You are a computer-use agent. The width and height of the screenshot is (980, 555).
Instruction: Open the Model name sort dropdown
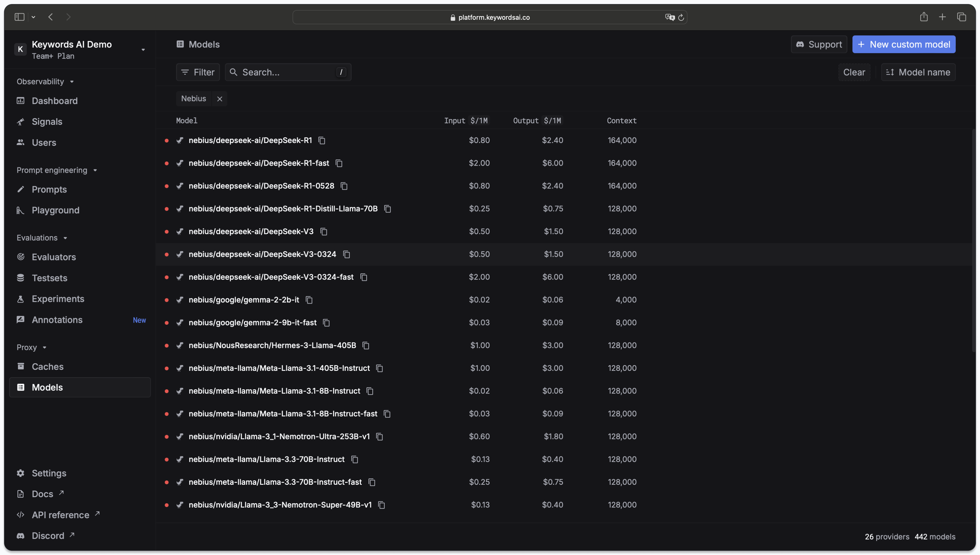click(x=918, y=72)
